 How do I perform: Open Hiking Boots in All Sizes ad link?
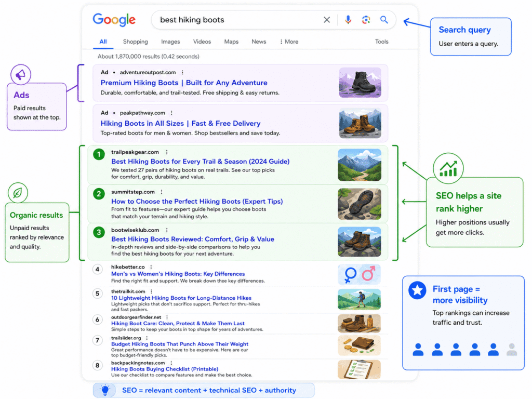(180, 124)
